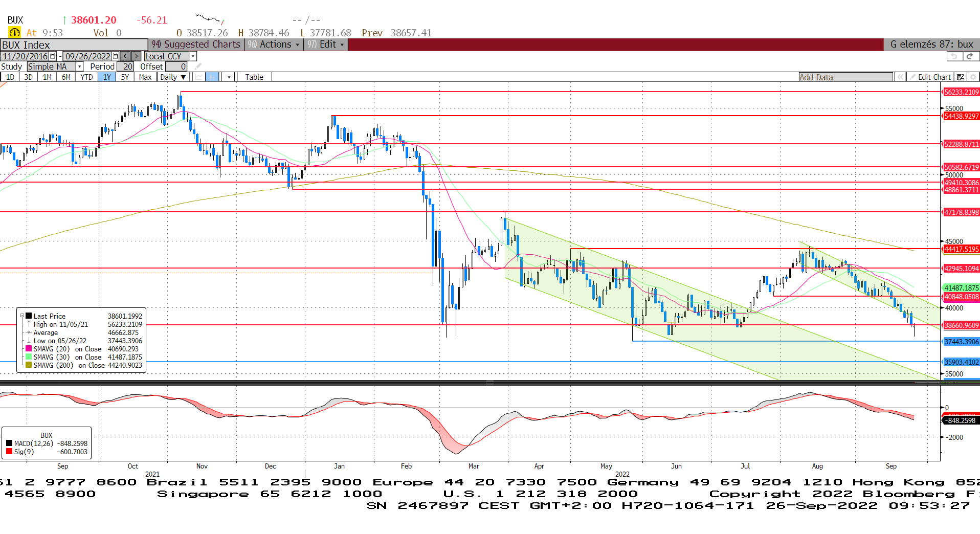Click the -848.2598 MACD axis label
The height and width of the screenshot is (534, 980).
click(x=961, y=420)
